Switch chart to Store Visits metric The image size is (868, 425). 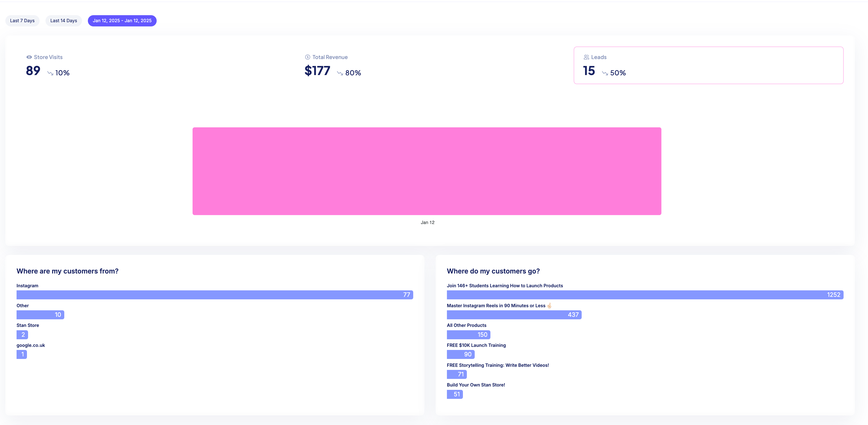[48, 65]
